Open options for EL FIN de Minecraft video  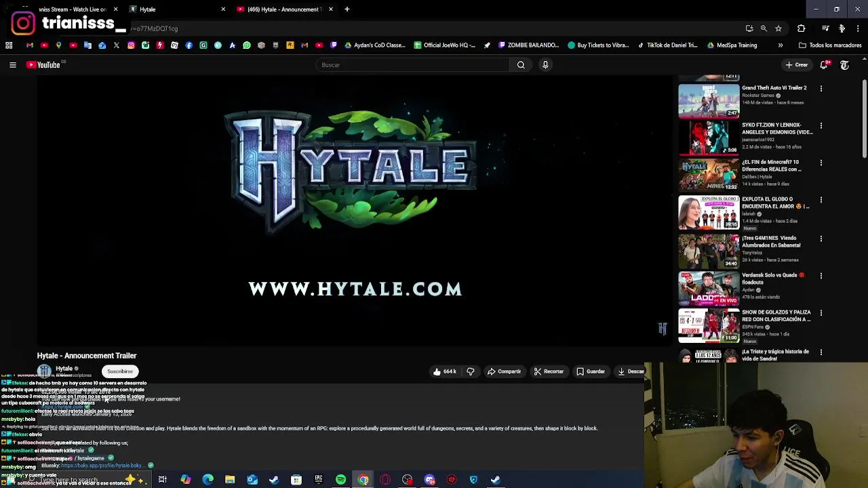821,163
